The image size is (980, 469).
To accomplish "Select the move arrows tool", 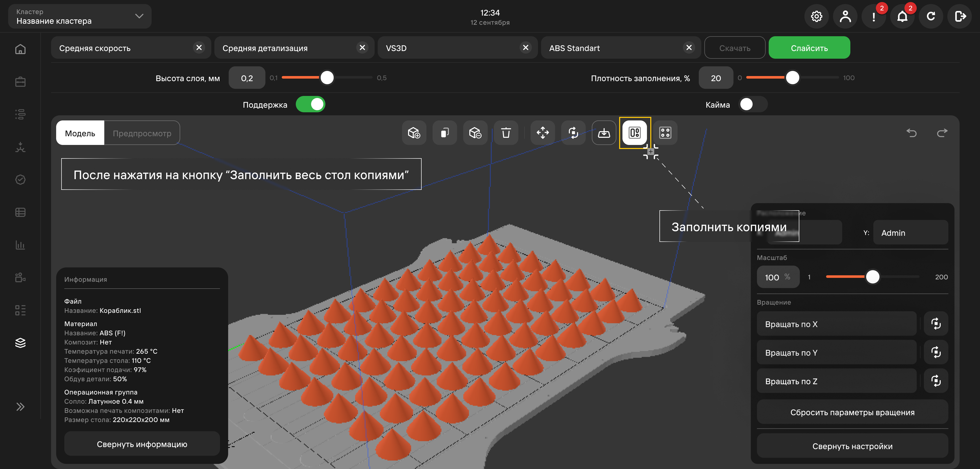I will (543, 133).
